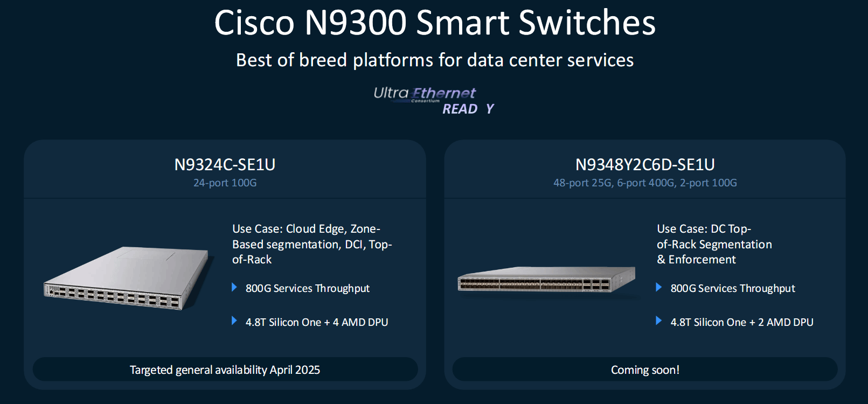Click the 24-port 100G subtitle

(x=225, y=183)
